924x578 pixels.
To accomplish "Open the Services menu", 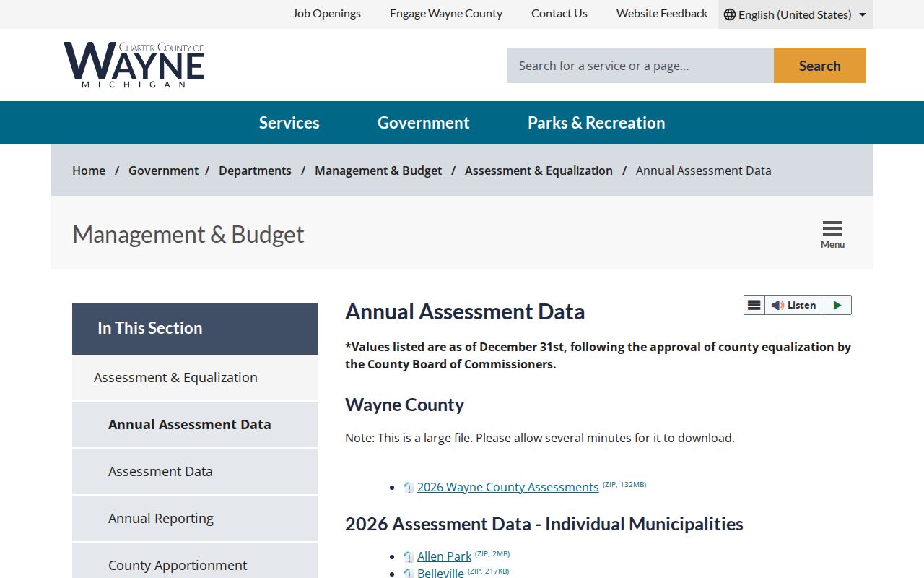I will [x=289, y=123].
